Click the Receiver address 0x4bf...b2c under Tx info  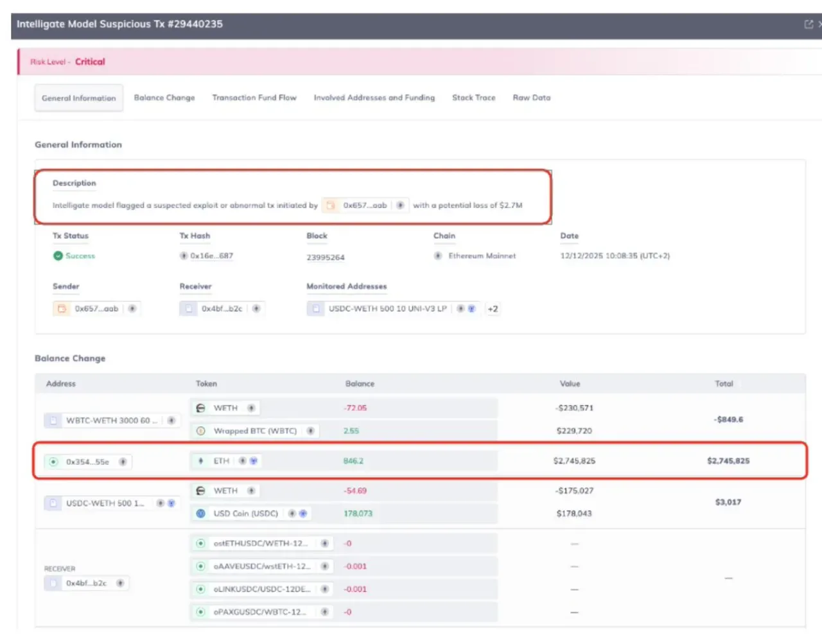[x=222, y=309]
